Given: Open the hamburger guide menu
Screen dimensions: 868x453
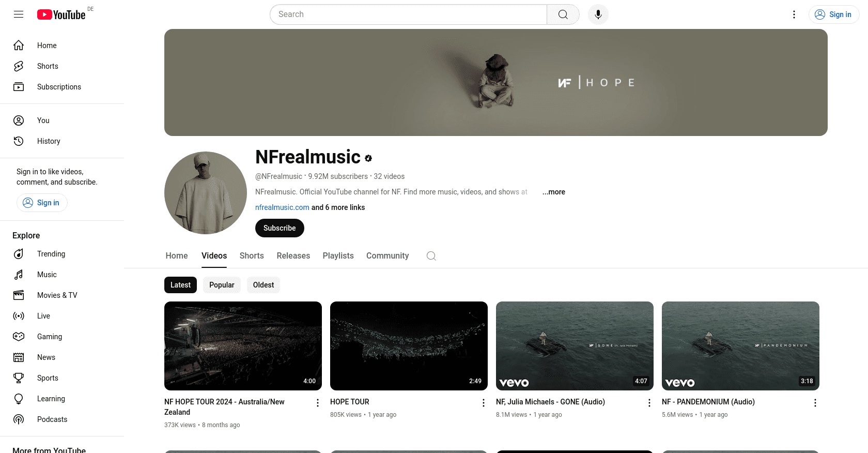Looking at the screenshot, I should pos(19,14).
